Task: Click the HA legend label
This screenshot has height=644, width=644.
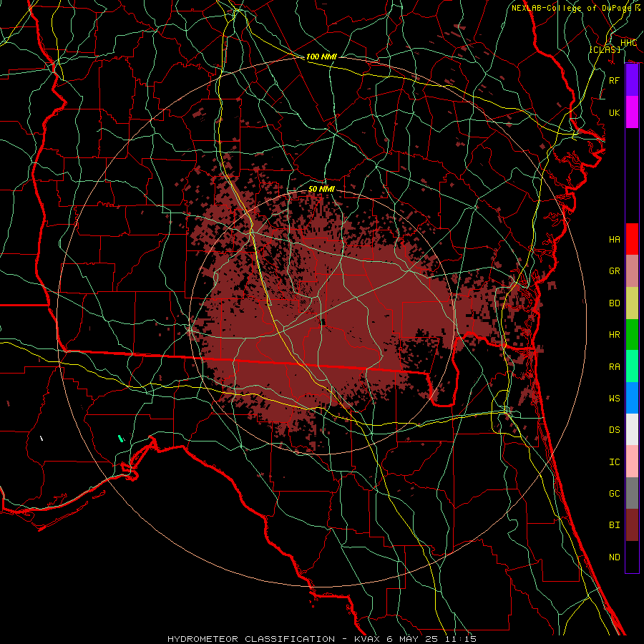Action: (x=615, y=239)
